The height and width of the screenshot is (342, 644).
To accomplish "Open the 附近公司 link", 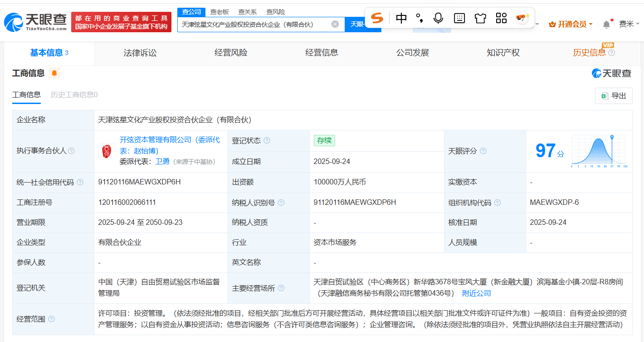I will coord(475,293).
